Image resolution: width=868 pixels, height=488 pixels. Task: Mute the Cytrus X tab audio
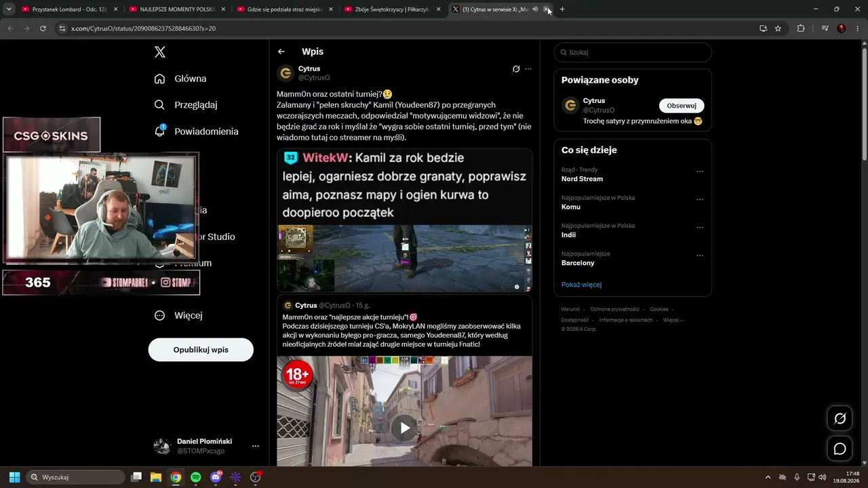pos(535,9)
